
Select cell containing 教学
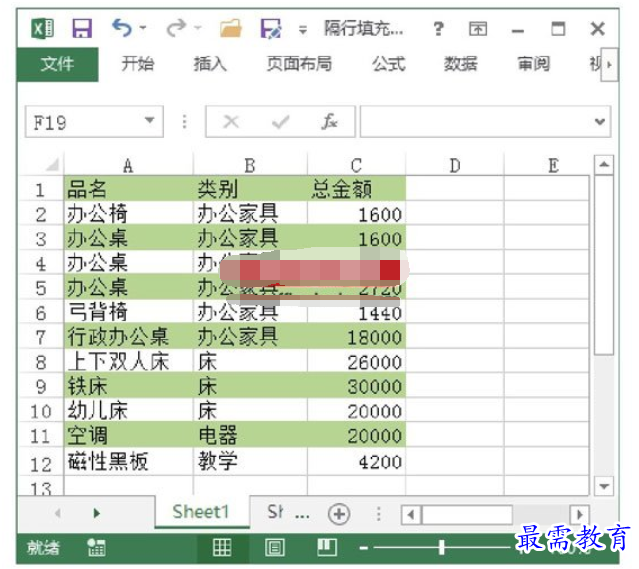(x=250, y=462)
